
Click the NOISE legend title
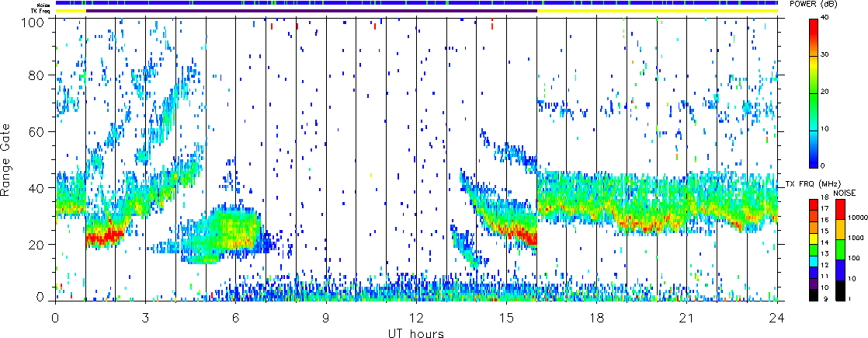point(845,192)
